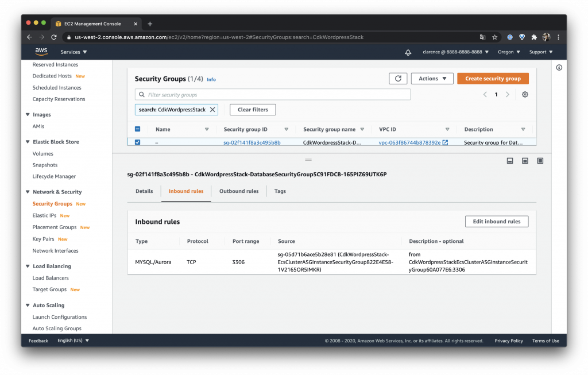Click the Info link beside Security Groups

click(x=211, y=79)
